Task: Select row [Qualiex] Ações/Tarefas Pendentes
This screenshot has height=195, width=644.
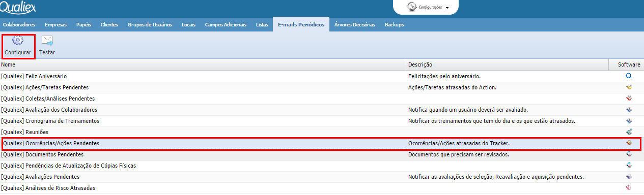Action: (x=322, y=87)
